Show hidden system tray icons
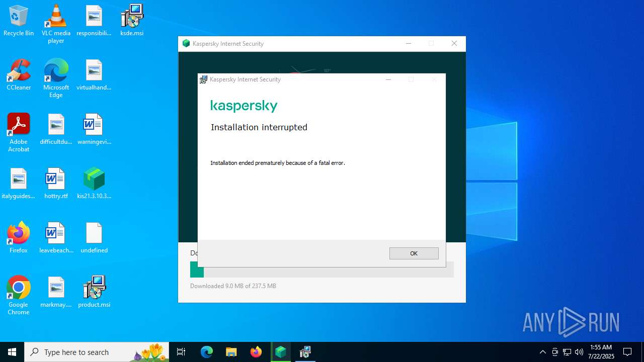Image resolution: width=644 pixels, height=362 pixels. [x=542, y=352]
